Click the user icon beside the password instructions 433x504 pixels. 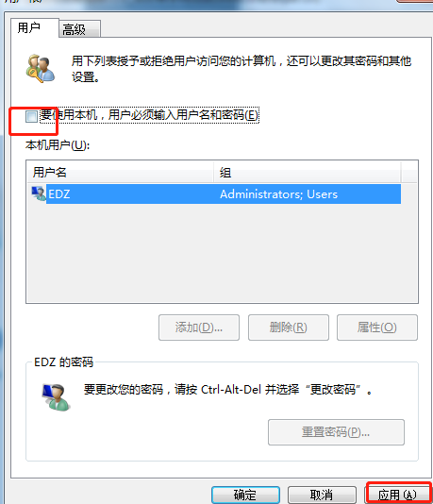pos(56,397)
